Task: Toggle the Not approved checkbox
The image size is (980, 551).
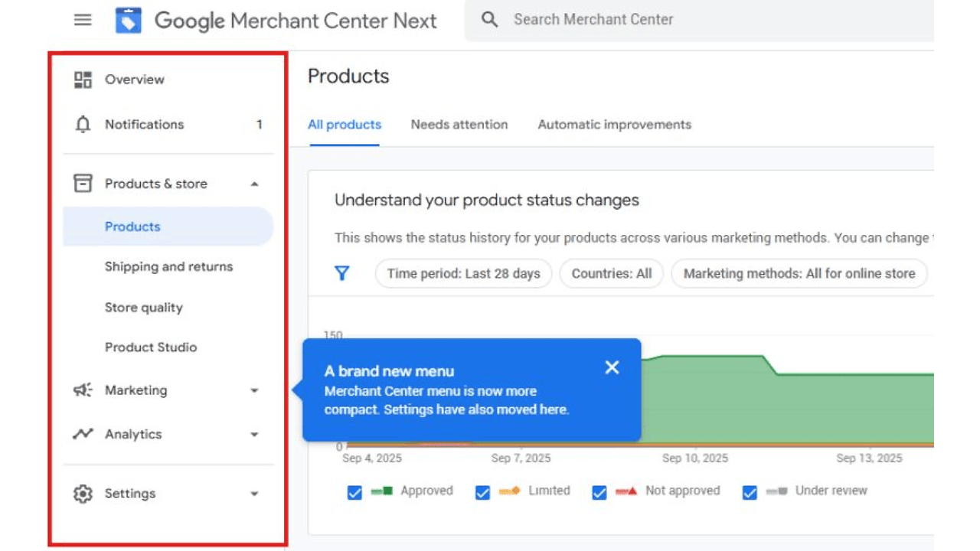Action: click(x=599, y=492)
